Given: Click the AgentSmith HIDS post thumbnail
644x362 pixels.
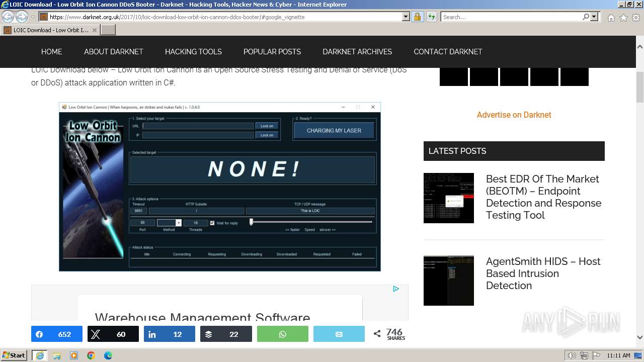Looking at the screenshot, I should [x=449, y=281].
